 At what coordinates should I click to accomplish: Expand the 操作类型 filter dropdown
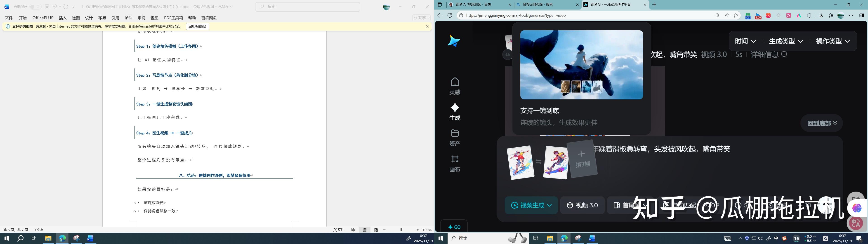833,41
